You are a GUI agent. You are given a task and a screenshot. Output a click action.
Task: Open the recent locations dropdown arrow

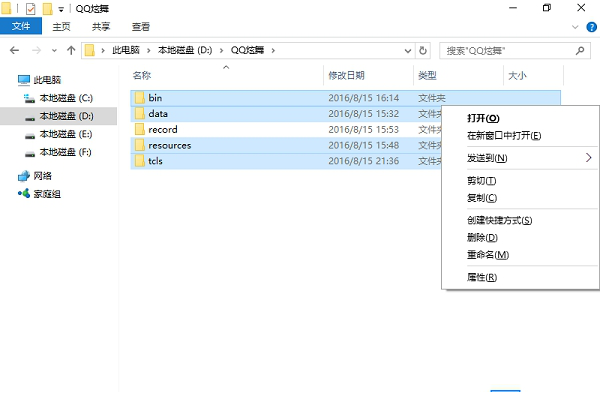[x=54, y=50]
